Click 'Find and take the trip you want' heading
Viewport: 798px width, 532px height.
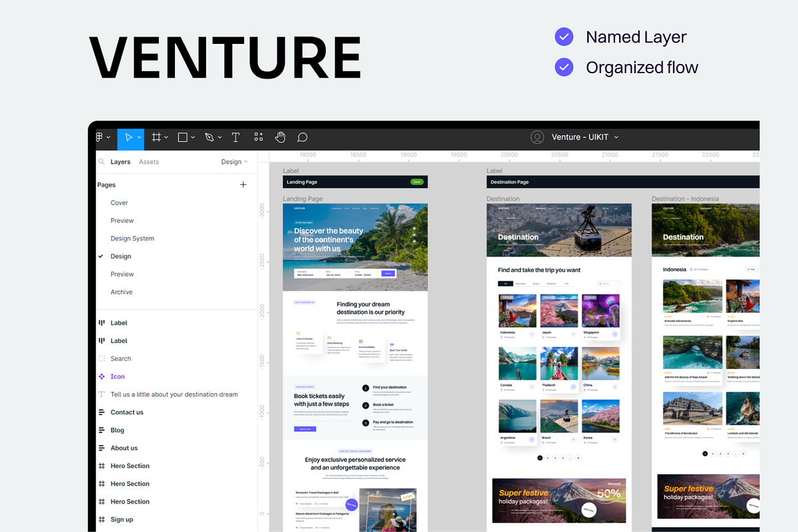click(539, 270)
